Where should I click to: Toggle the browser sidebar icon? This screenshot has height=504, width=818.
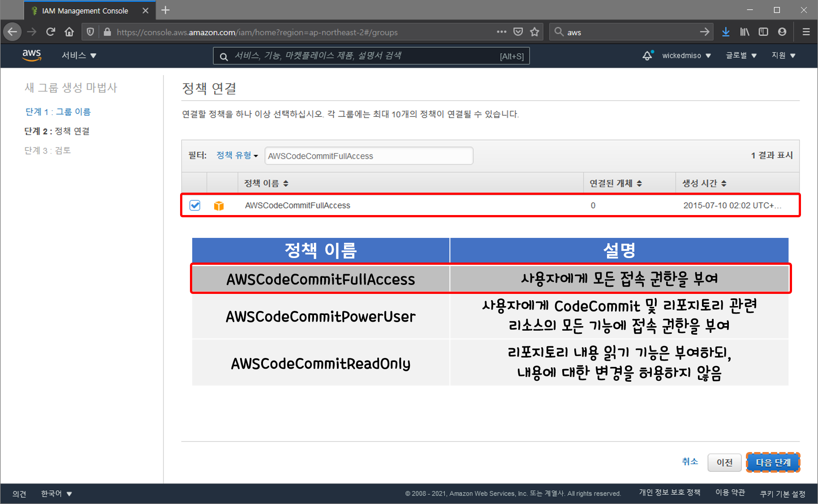763,32
